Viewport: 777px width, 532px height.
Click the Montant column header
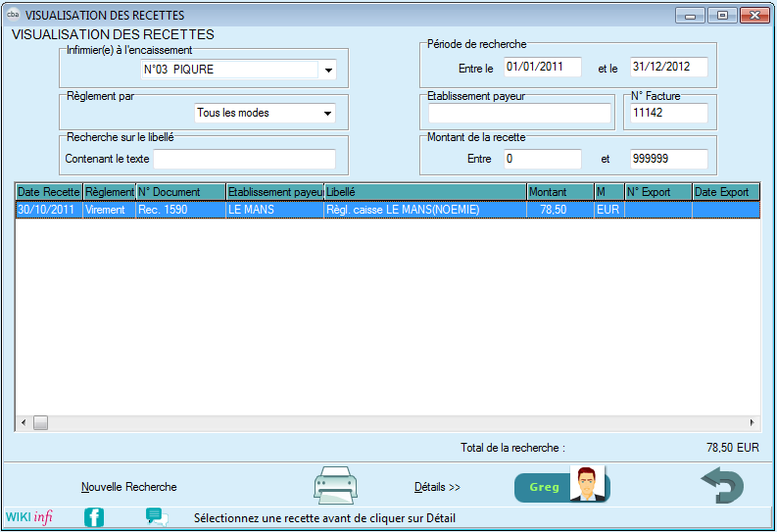click(x=560, y=192)
